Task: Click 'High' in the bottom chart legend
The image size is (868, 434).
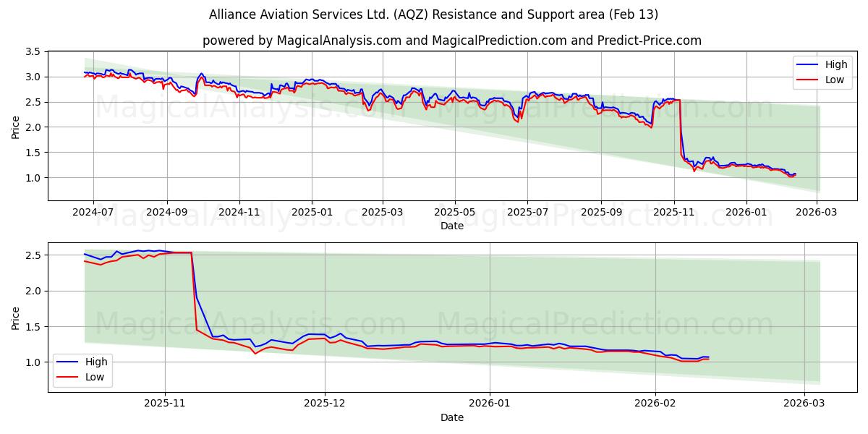Action: [96, 362]
